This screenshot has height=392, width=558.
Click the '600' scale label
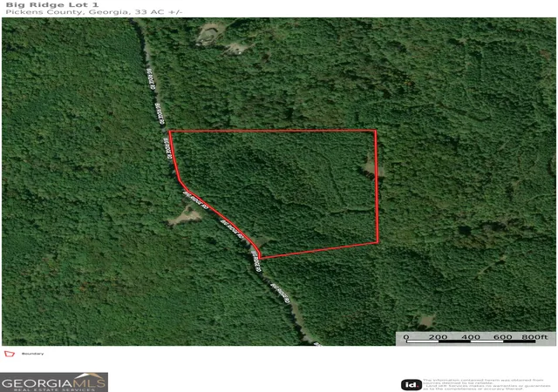coord(503,336)
